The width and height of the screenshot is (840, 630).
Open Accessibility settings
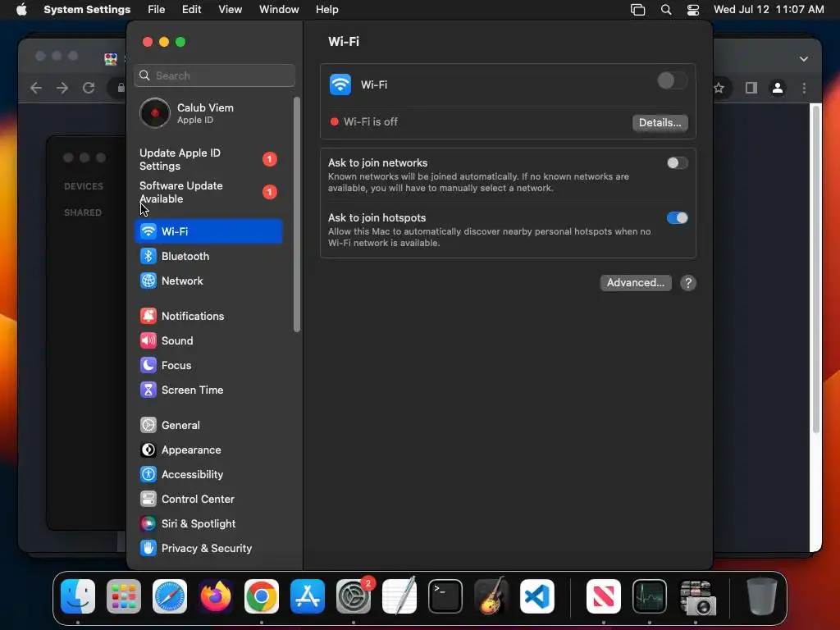tap(209, 475)
